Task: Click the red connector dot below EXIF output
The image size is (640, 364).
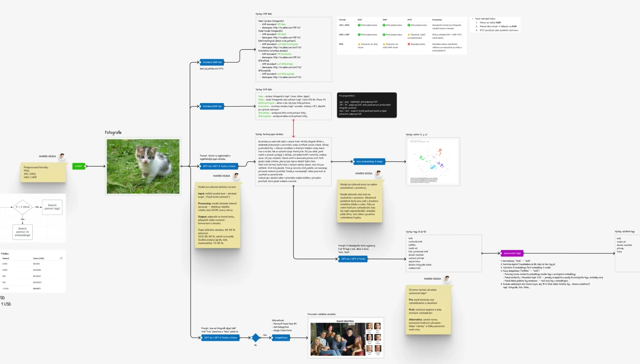Action: pos(293,120)
